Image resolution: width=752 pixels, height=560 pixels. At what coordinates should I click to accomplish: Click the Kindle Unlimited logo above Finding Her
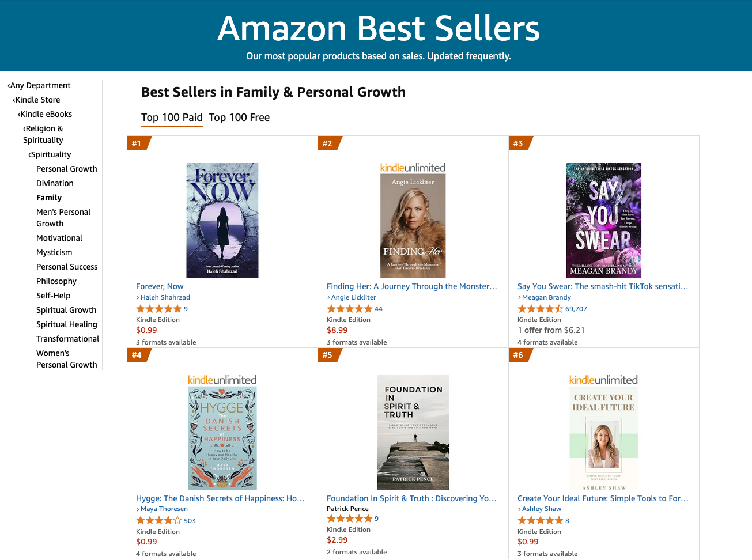click(x=413, y=168)
